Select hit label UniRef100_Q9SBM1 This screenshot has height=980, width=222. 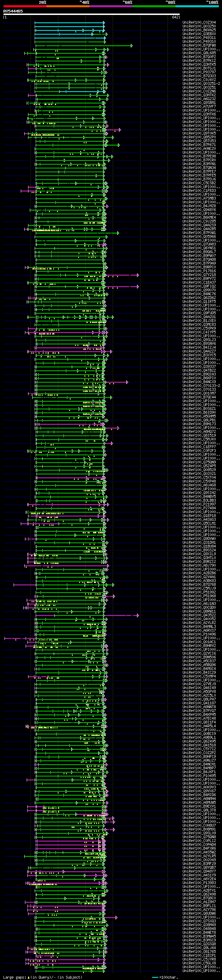pos(199,103)
